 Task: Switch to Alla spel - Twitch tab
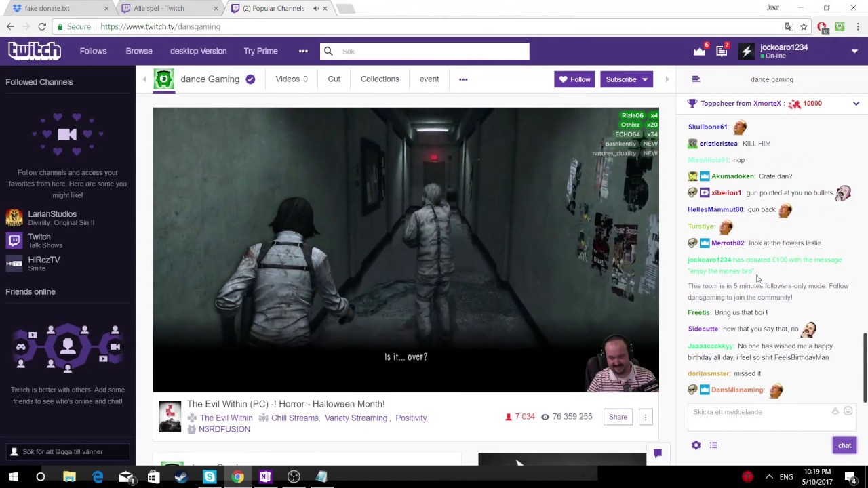pos(170,9)
